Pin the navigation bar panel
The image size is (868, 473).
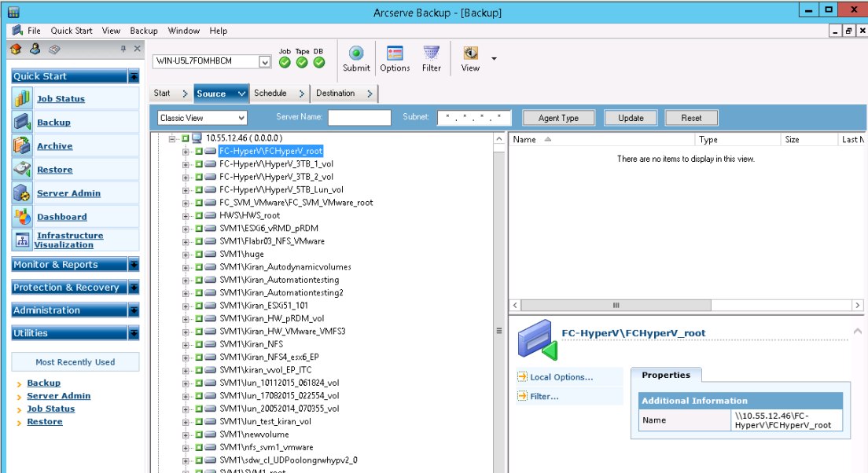pyautogui.click(x=123, y=49)
